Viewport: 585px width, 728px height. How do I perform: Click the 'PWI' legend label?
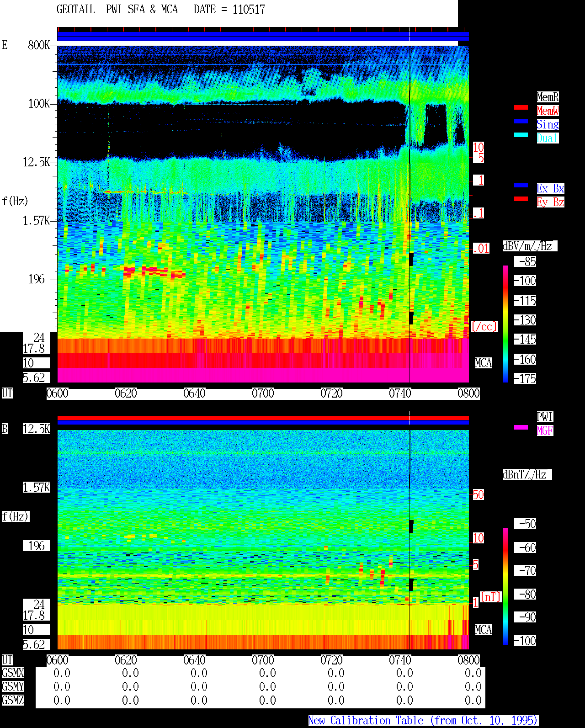point(545,417)
